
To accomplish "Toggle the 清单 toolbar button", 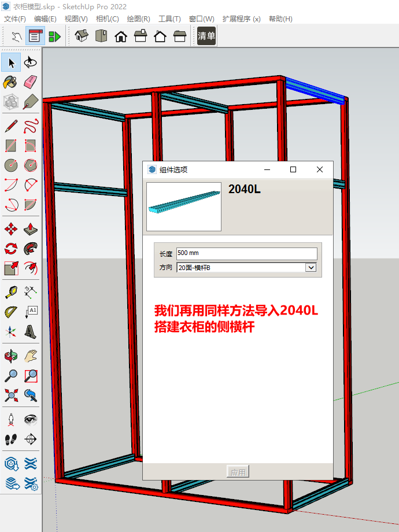I will pos(206,36).
